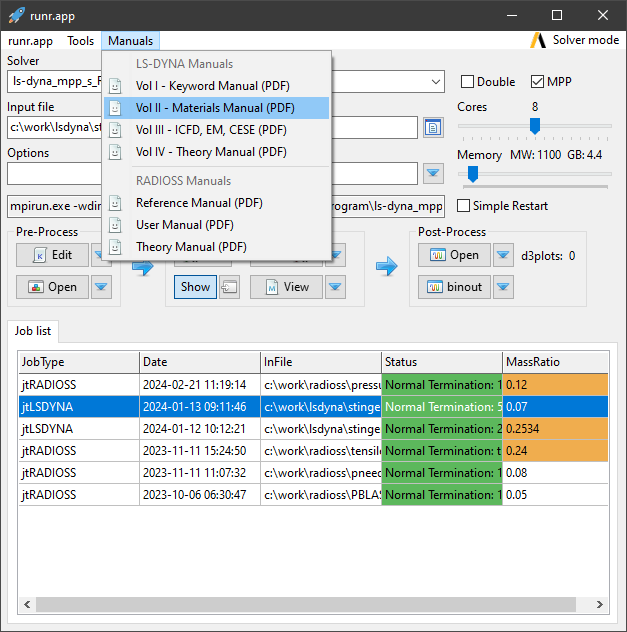
Task: Expand the Pre-Process Open dropdown arrow
Action: click(x=101, y=287)
